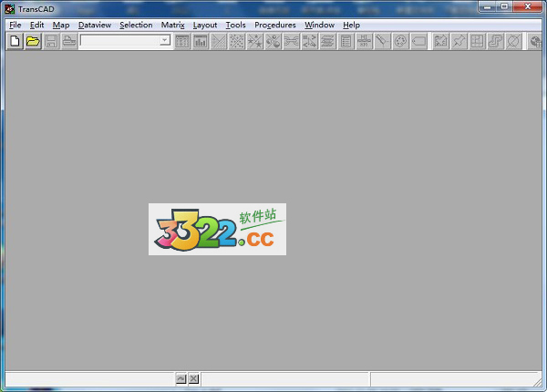
Task: Open the Layout menu
Action: pos(205,26)
